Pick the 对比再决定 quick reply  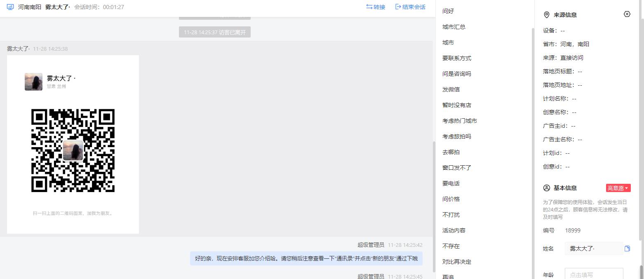click(457, 262)
